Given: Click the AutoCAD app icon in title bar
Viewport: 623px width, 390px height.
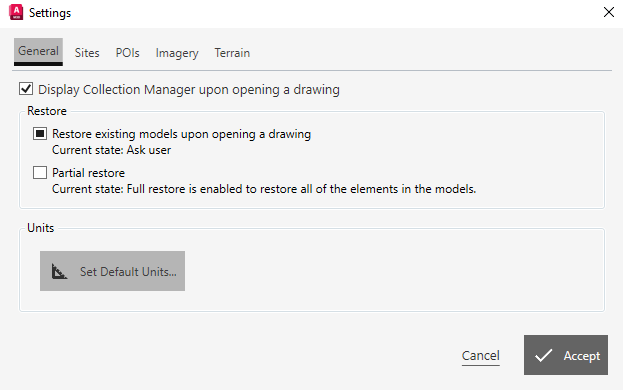Looking at the screenshot, I should pos(16,12).
